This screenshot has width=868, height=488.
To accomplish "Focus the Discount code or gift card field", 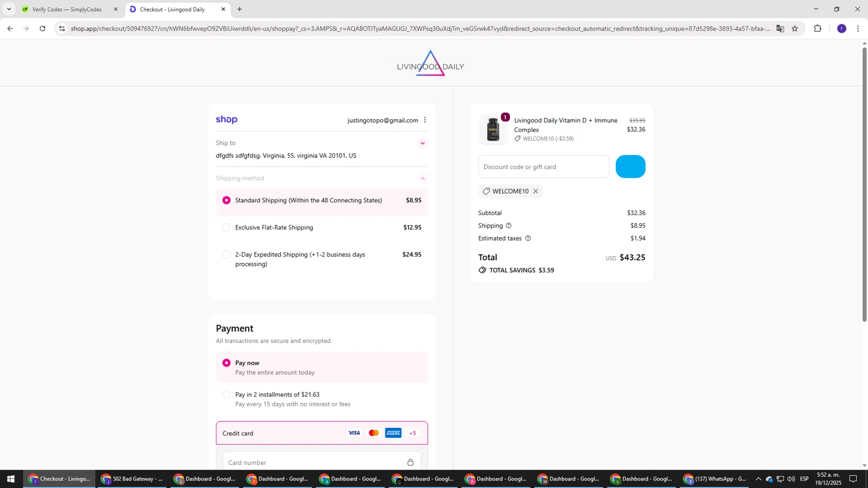I will [543, 167].
